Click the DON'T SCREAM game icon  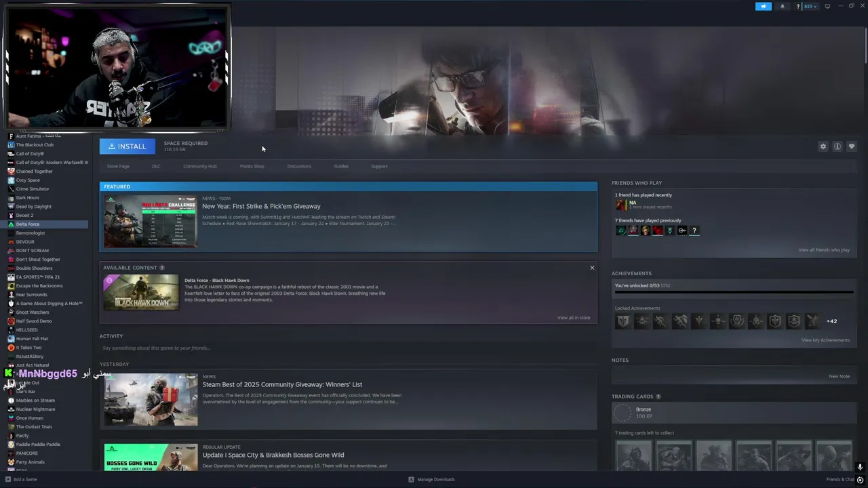[11, 251]
